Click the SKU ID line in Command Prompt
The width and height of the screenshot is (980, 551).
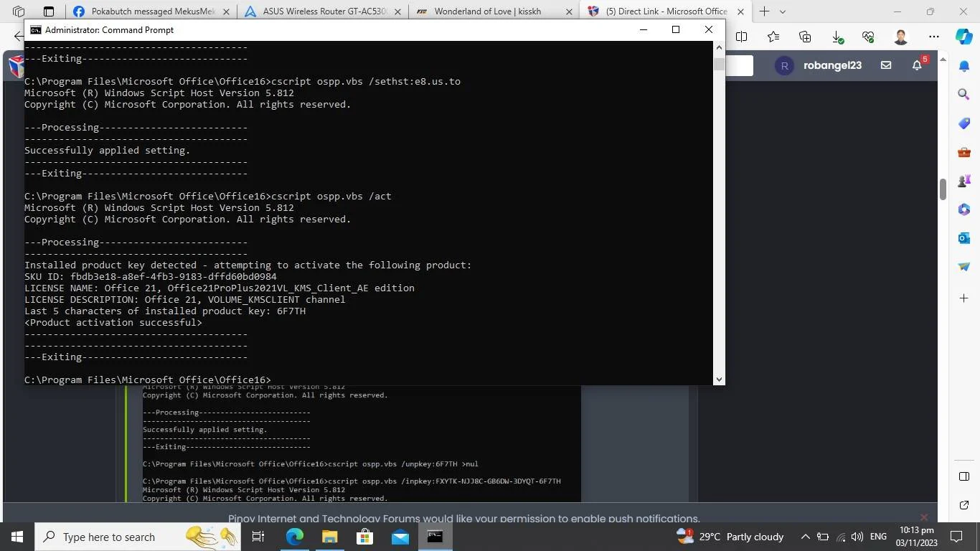(x=151, y=276)
